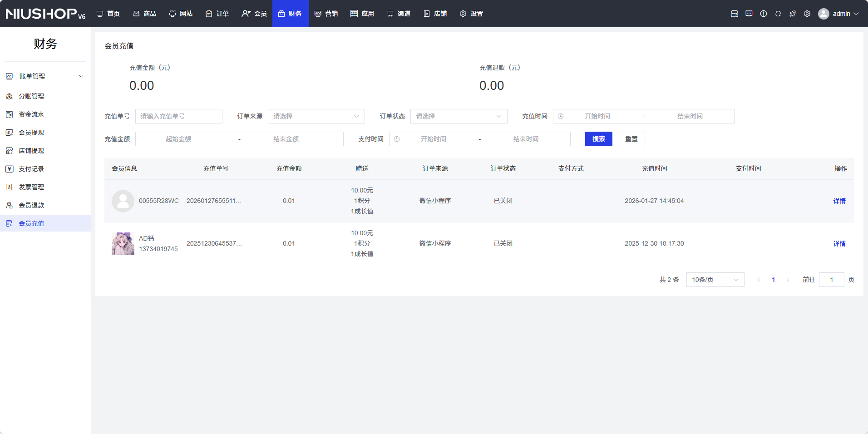Open the 10条/页 page size selector
The image size is (868, 434).
[715, 280]
